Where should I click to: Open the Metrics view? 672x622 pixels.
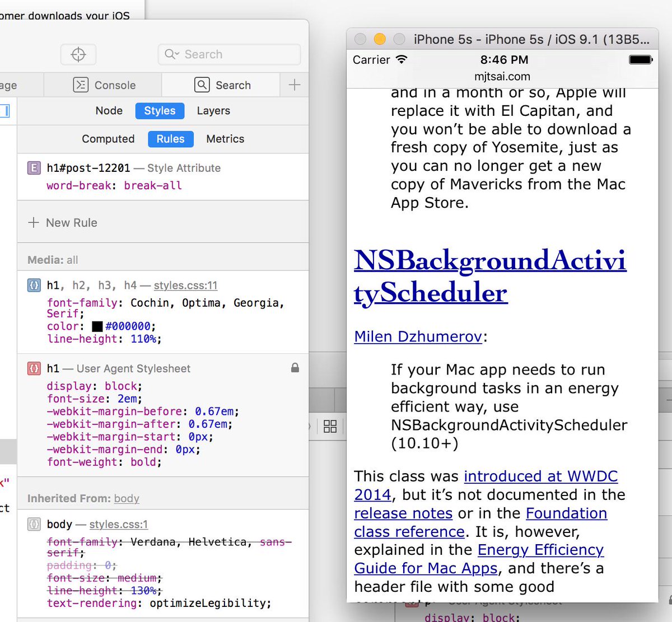[225, 139]
